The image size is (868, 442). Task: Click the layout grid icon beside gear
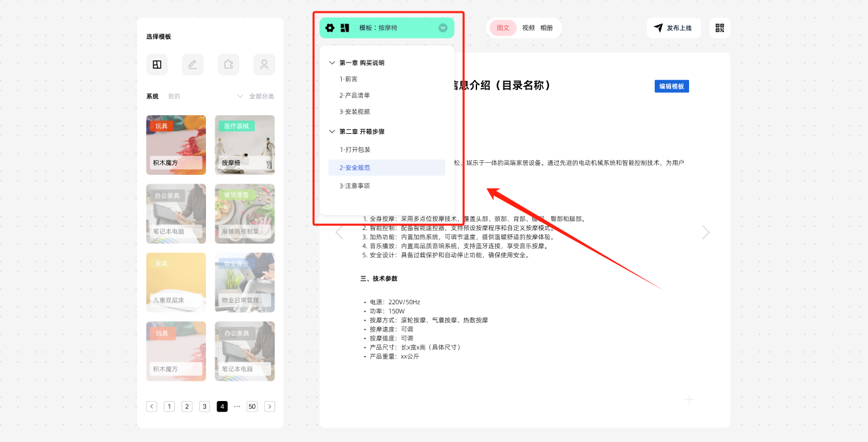[x=345, y=28]
